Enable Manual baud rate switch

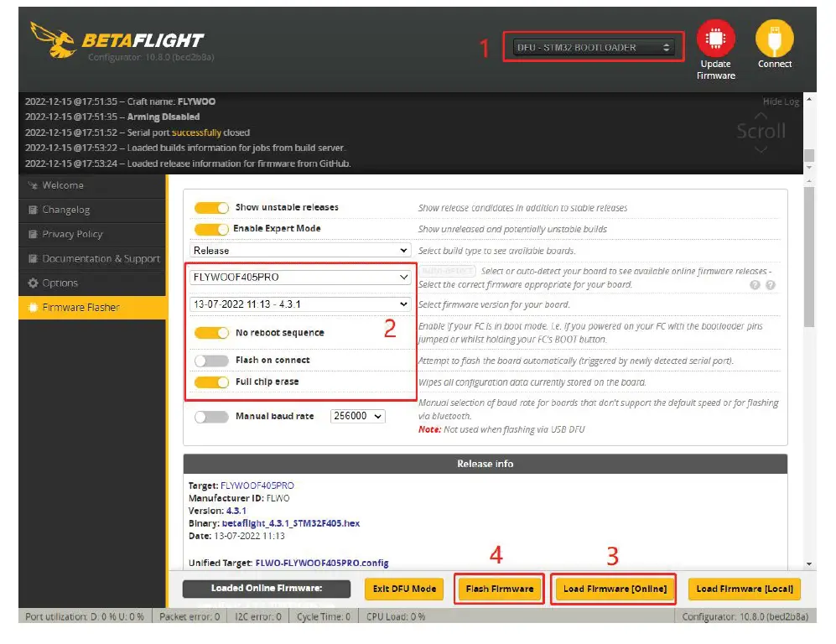211,417
